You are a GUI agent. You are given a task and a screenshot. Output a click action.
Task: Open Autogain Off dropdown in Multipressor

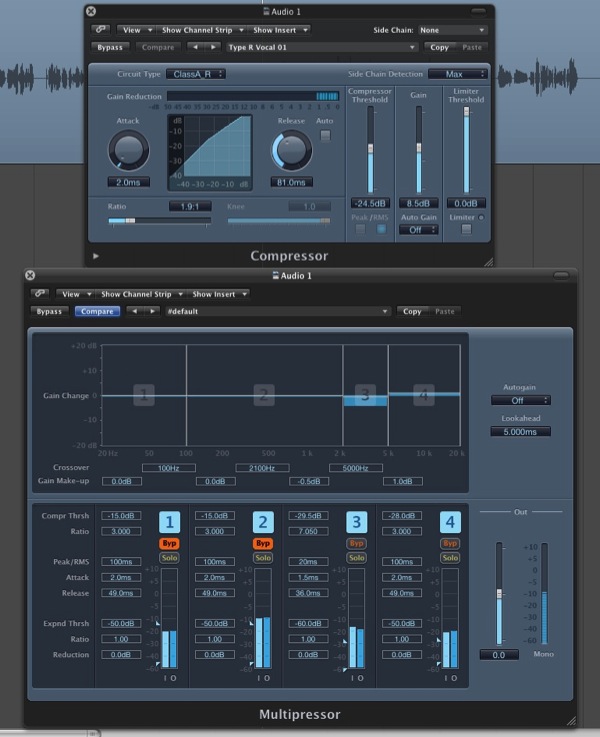[x=521, y=400]
